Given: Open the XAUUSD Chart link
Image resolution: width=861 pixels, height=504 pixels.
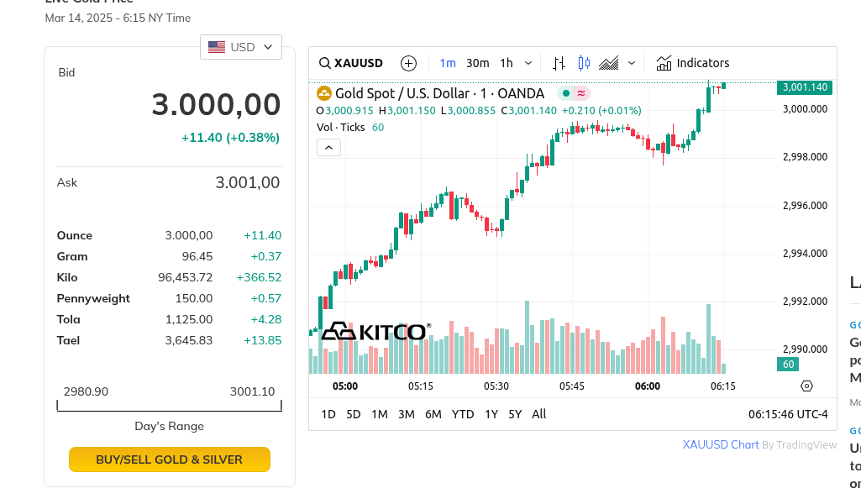Looking at the screenshot, I should click(x=721, y=445).
